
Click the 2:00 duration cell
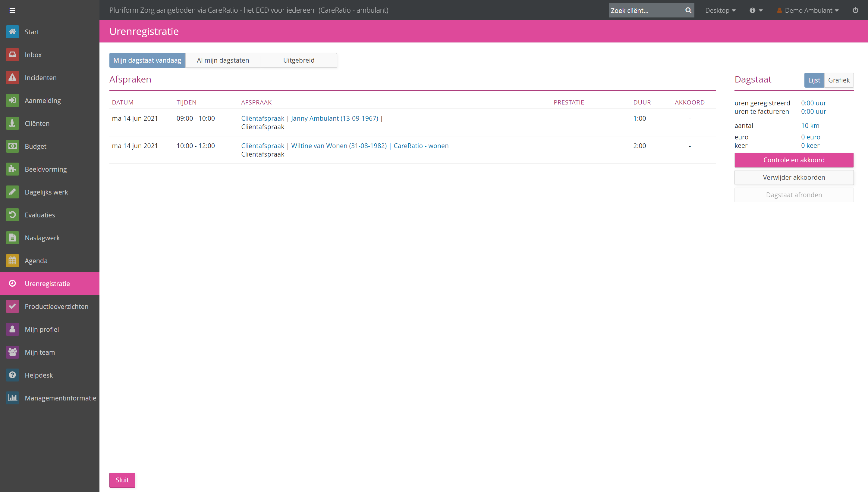tap(640, 146)
